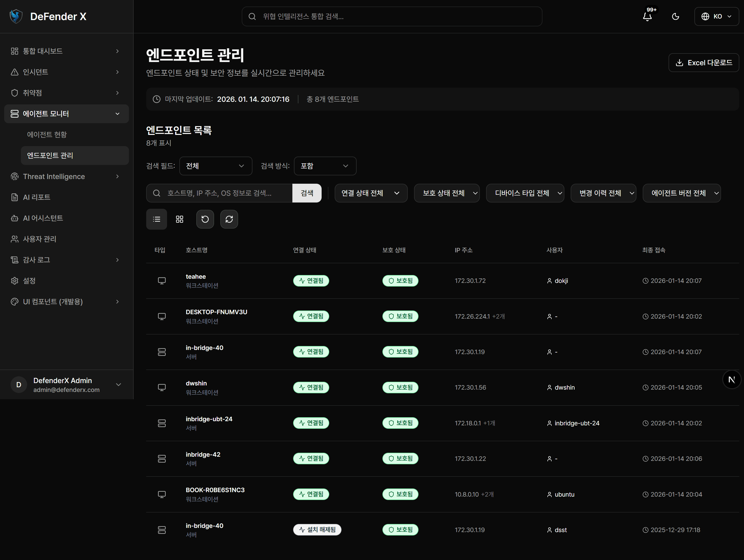Click the reset filters icon button
The height and width of the screenshot is (560, 744).
pyautogui.click(x=205, y=219)
